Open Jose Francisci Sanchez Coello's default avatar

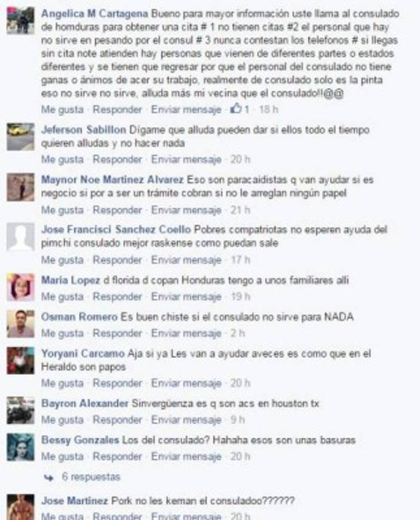click(21, 237)
